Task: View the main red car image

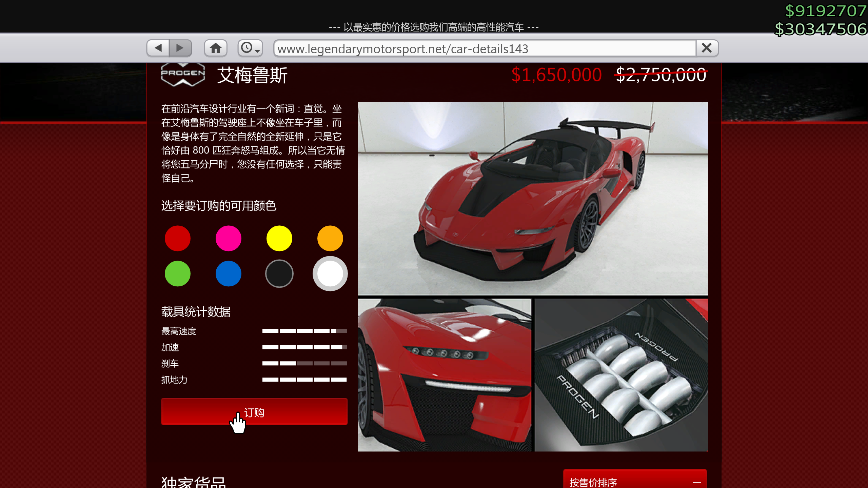Action: (x=533, y=199)
